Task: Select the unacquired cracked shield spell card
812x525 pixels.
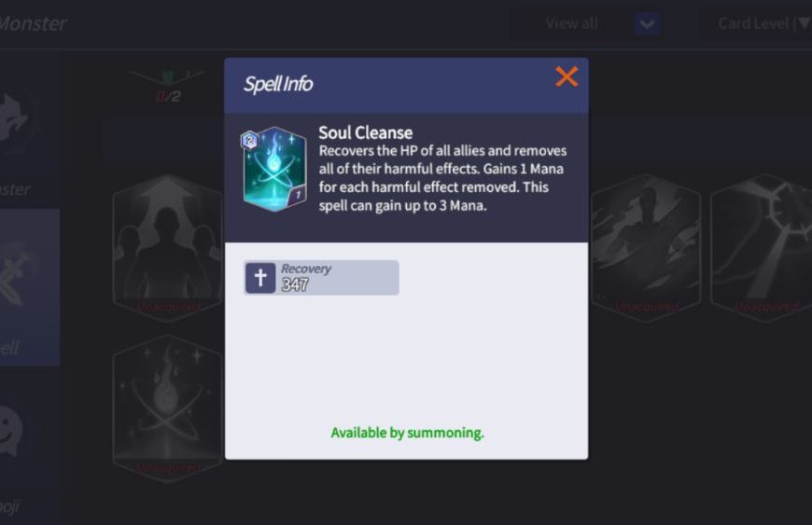Action: (x=762, y=248)
